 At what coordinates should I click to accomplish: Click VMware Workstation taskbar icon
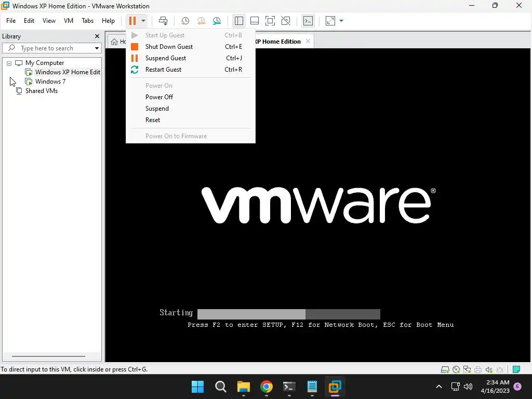click(335, 387)
